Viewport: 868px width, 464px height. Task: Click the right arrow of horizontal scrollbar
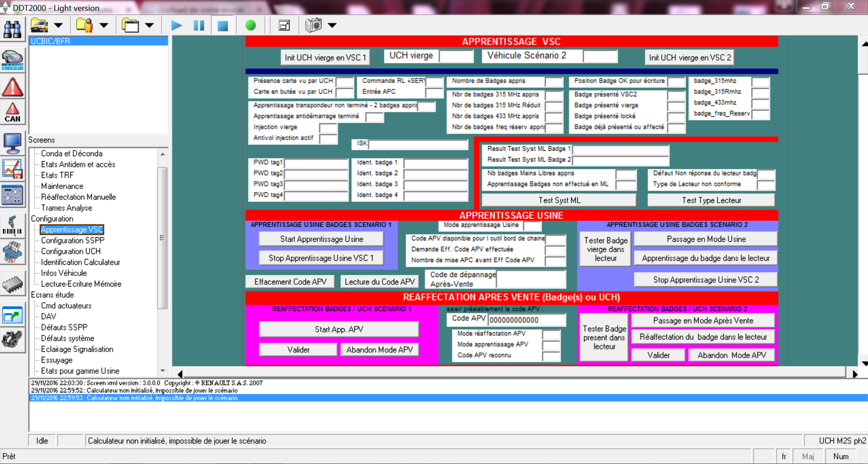(854, 374)
